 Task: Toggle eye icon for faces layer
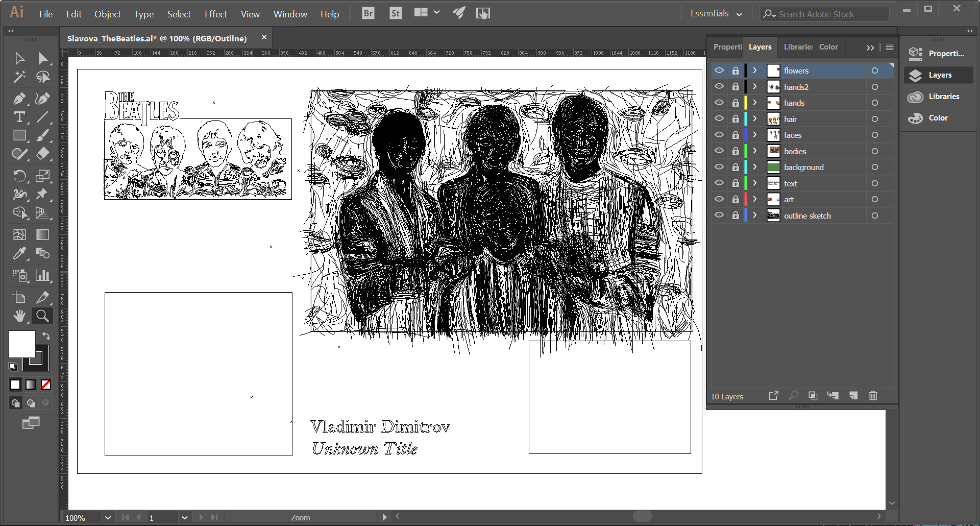(x=719, y=135)
